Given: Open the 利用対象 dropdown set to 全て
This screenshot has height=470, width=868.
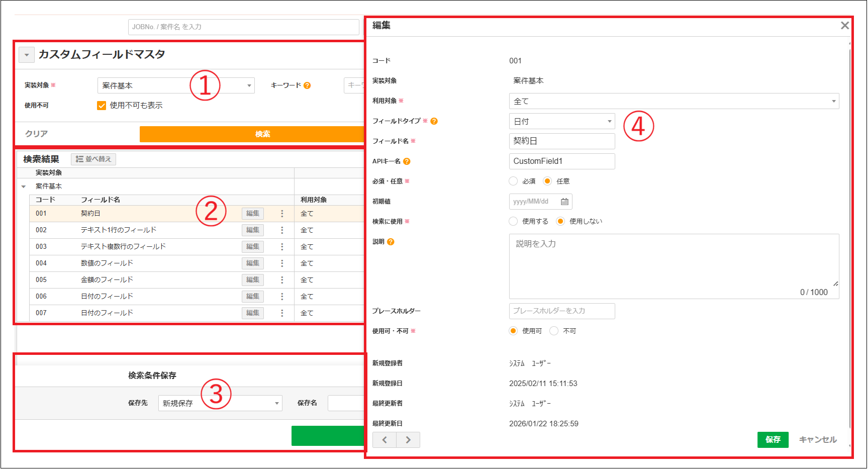Looking at the screenshot, I should click(673, 101).
